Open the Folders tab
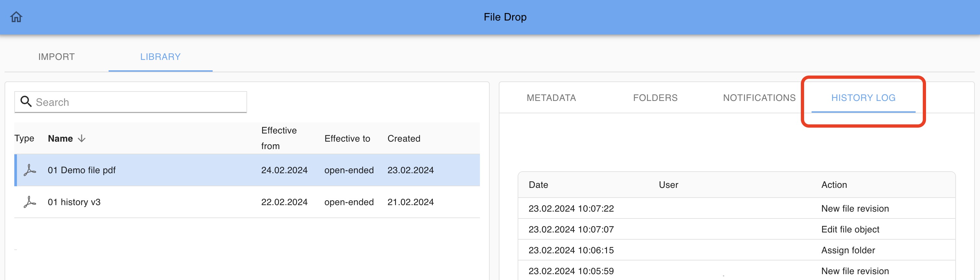Viewport: 980px width, 280px height. (655, 98)
